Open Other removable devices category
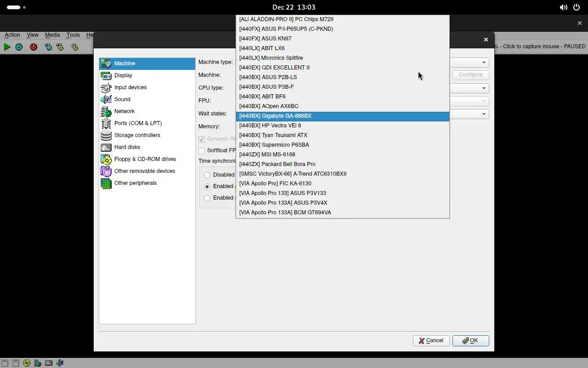This screenshot has width=588, height=368. (x=147, y=171)
